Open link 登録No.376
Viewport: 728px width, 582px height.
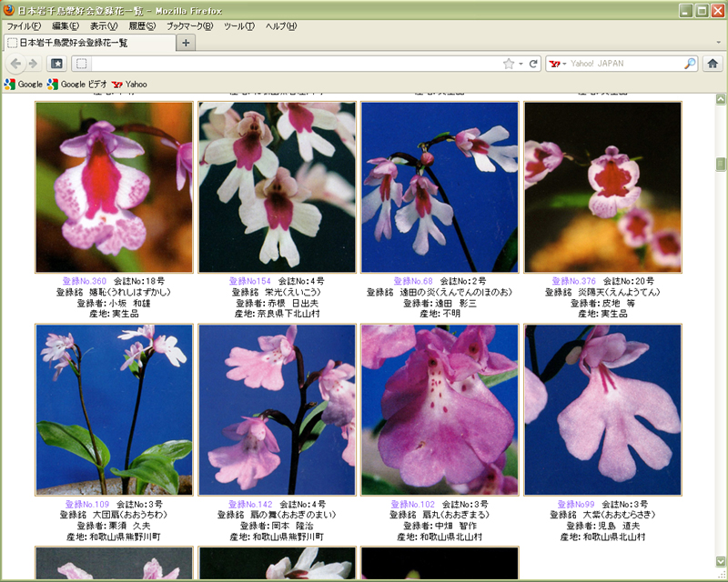574,281
